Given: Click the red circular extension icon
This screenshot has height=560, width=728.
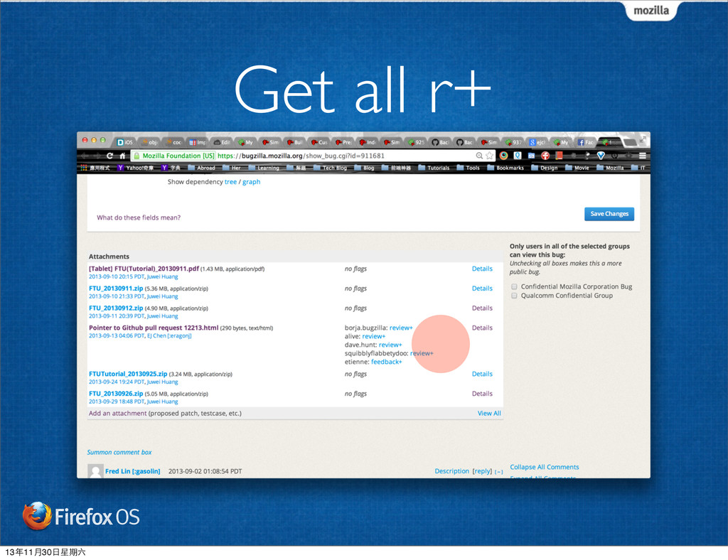Looking at the screenshot, I should click(545, 156).
